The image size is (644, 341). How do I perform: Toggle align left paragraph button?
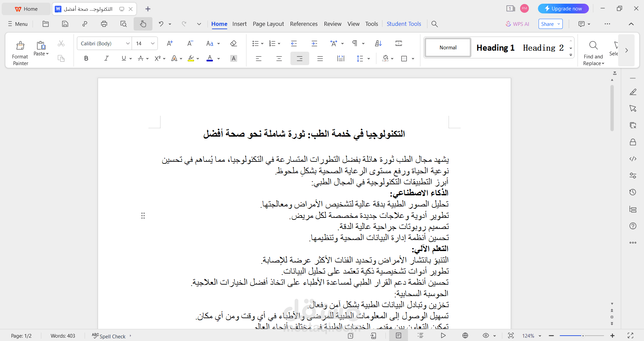tap(259, 59)
